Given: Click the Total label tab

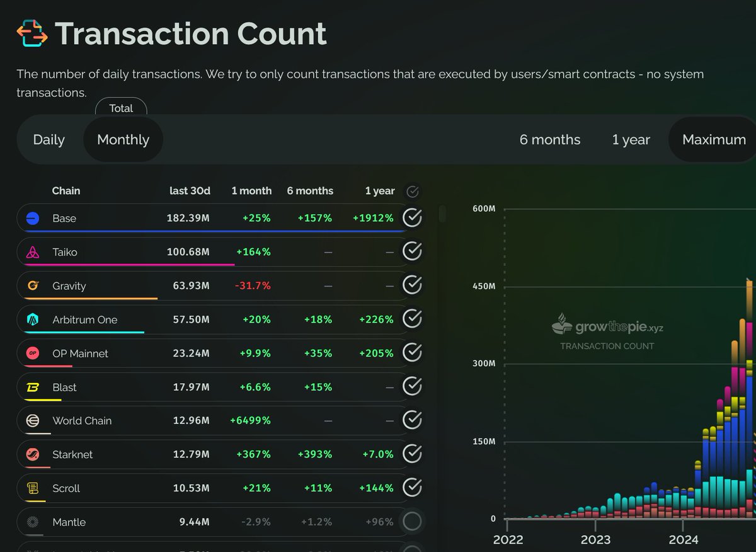Looking at the screenshot, I should pyautogui.click(x=121, y=108).
